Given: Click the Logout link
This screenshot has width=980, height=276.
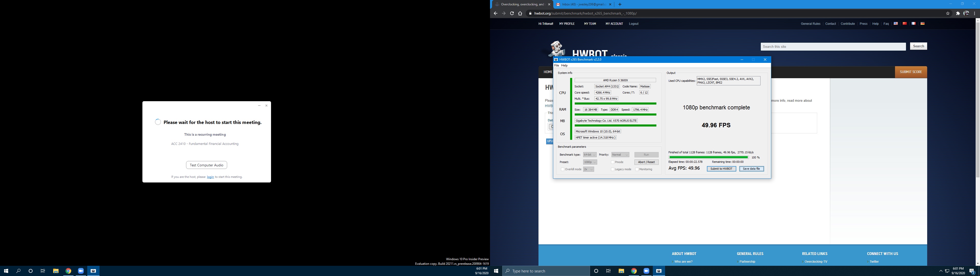Looking at the screenshot, I should [634, 24].
